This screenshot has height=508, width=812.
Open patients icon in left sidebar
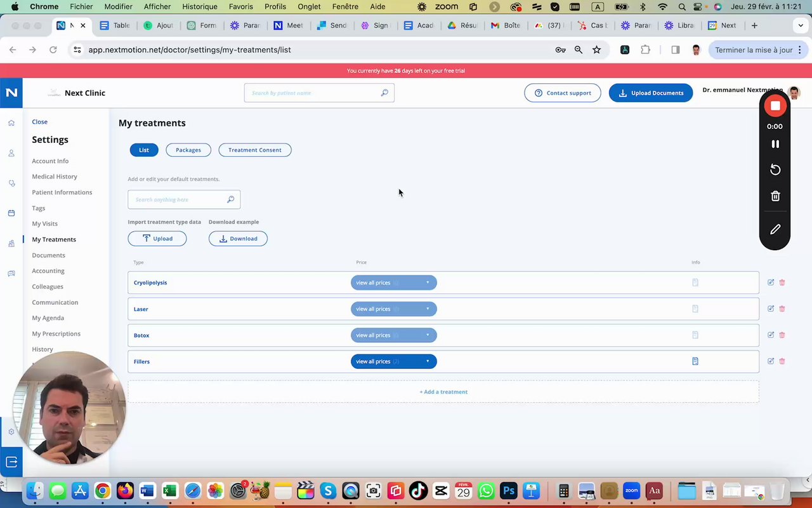pyautogui.click(x=11, y=153)
